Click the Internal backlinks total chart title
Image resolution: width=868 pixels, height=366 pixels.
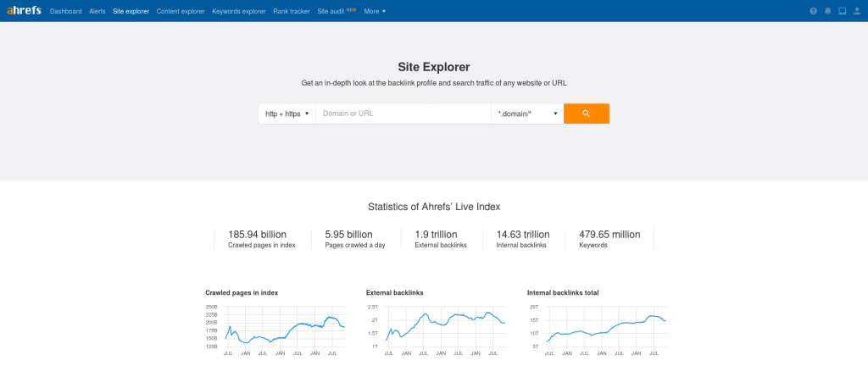pos(563,293)
